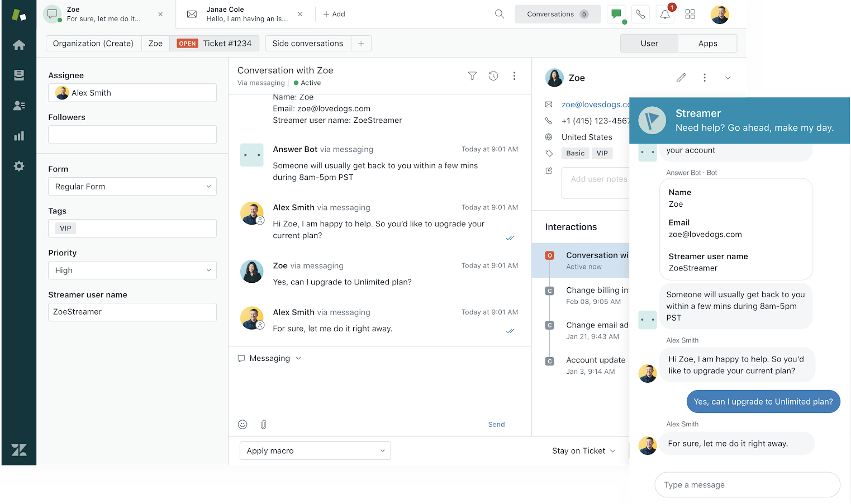Click the Streamer user name field
This screenshot has width=851, height=504.
point(132,312)
